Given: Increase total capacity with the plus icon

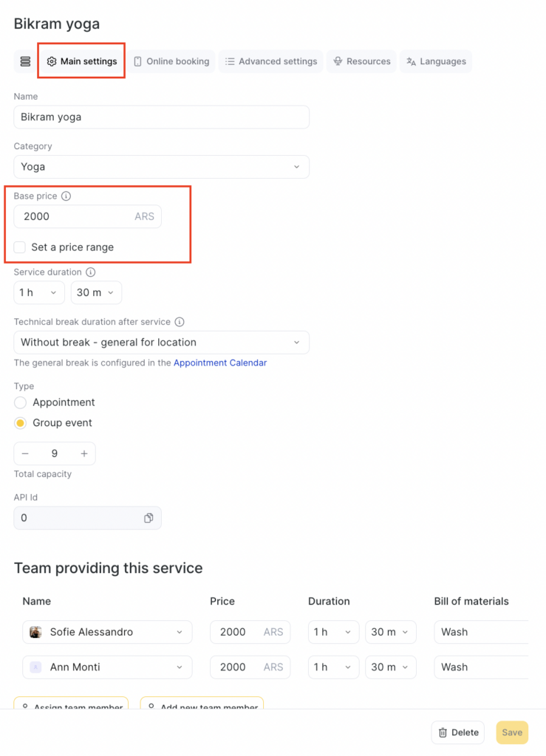Looking at the screenshot, I should [x=84, y=453].
